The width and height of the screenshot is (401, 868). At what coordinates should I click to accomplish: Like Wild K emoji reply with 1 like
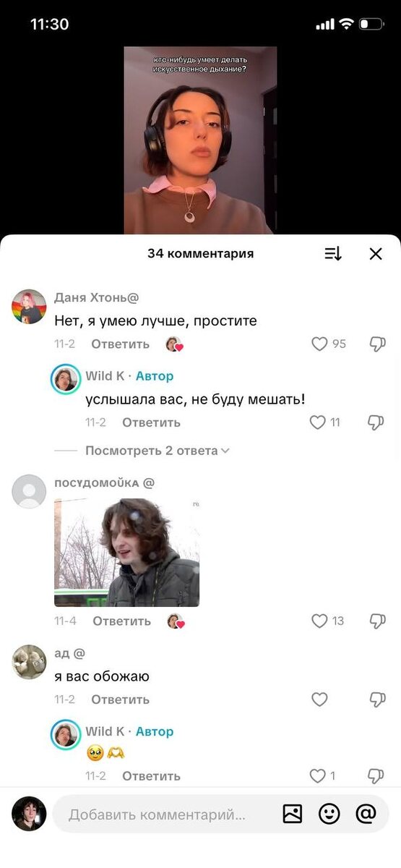coord(318,776)
